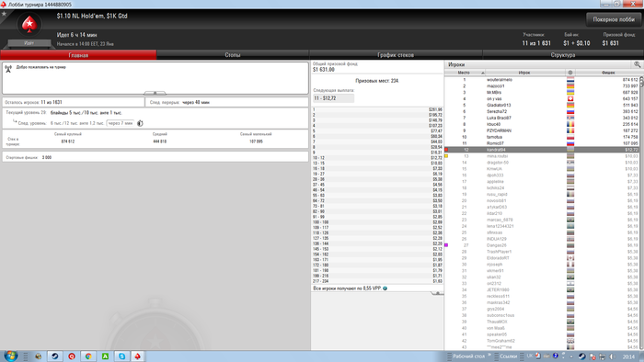Click first place prize $261,96 row
The image size is (644, 362).
(x=377, y=110)
